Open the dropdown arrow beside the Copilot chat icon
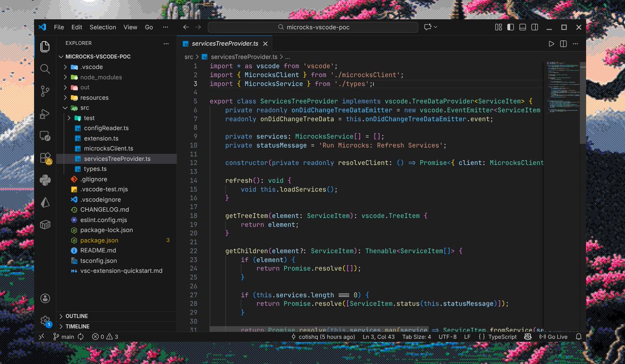The height and width of the screenshot is (364, 625). (436, 27)
